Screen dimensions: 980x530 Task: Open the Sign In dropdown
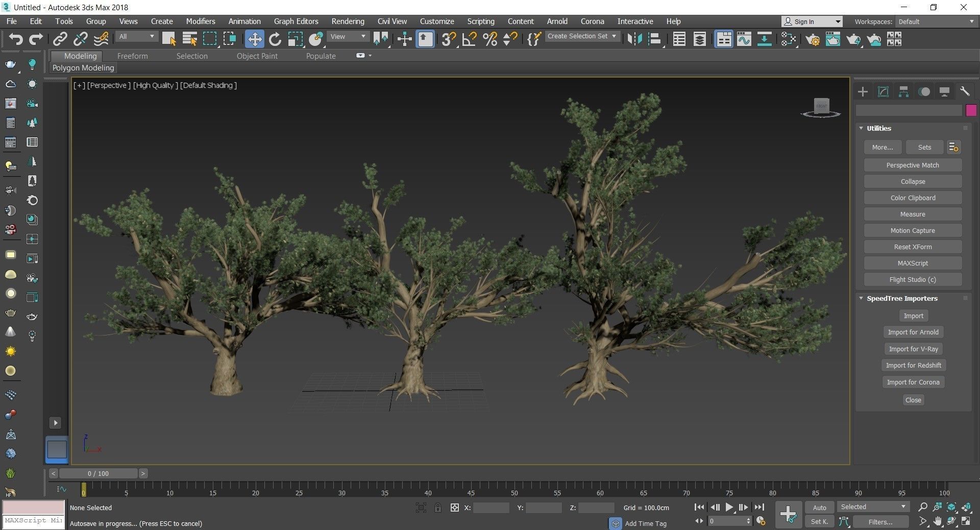812,21
